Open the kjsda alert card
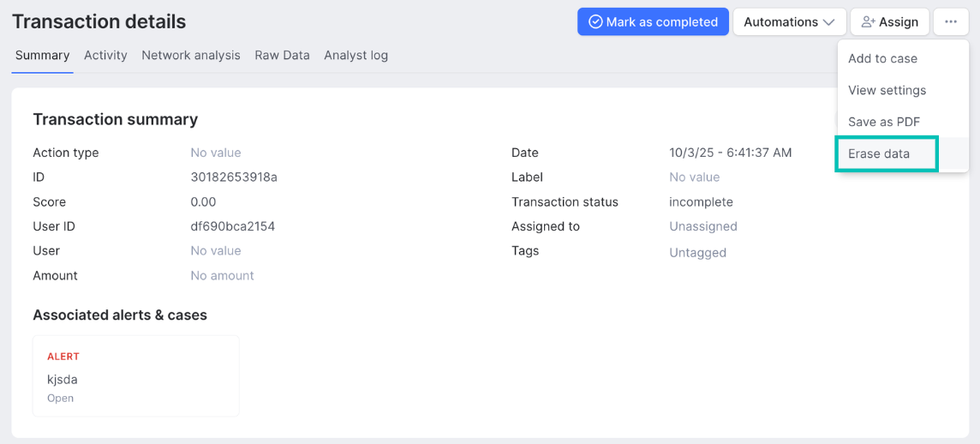 point(135,376)
